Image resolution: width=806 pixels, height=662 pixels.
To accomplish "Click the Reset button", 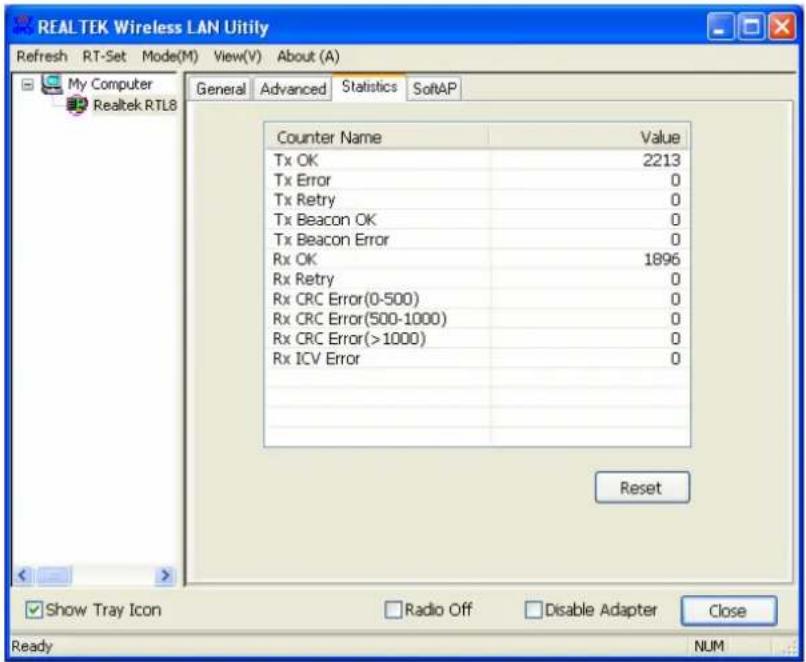I will point(642,487).
